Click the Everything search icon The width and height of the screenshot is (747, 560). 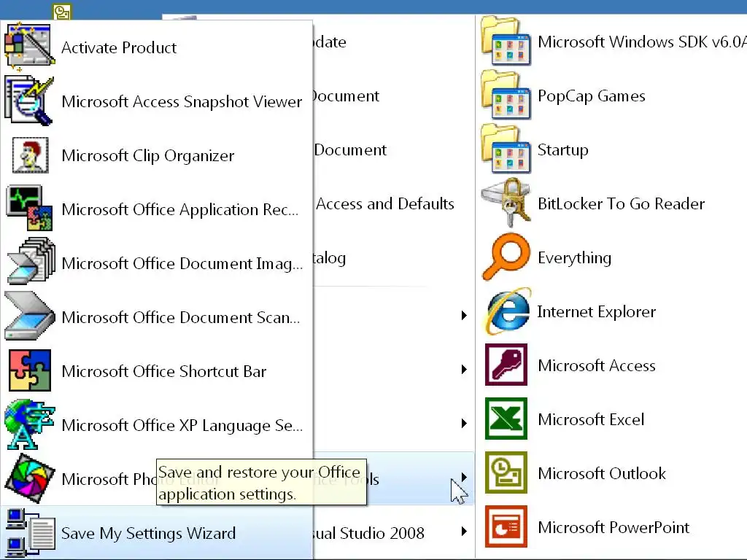click(x=506, y=257)
